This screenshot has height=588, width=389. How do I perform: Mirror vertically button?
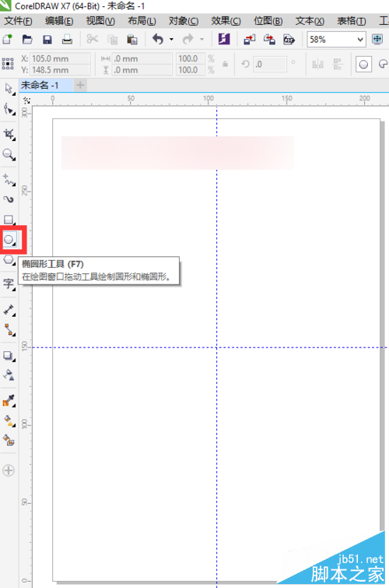click(338, 64)
